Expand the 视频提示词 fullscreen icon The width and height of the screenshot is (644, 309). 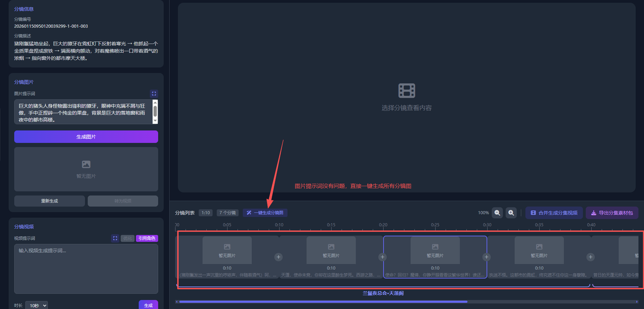(115, 238)
